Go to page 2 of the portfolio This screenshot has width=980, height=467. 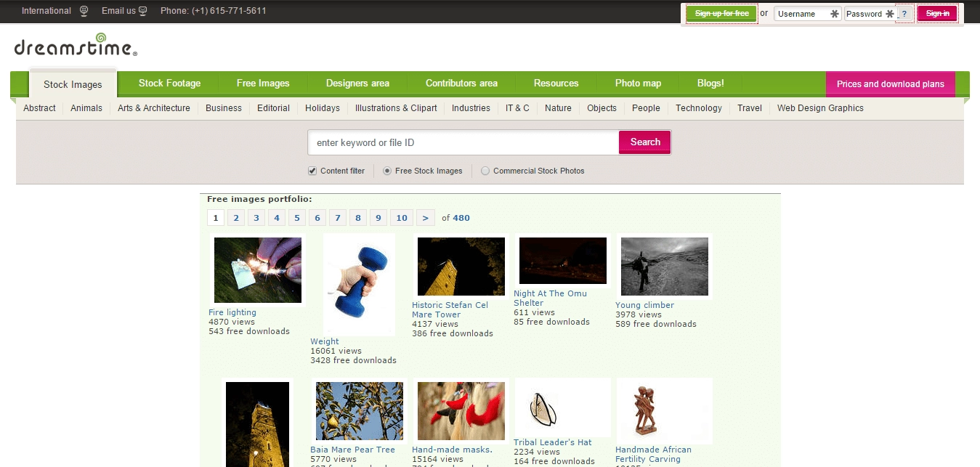(x=236, y=217)
